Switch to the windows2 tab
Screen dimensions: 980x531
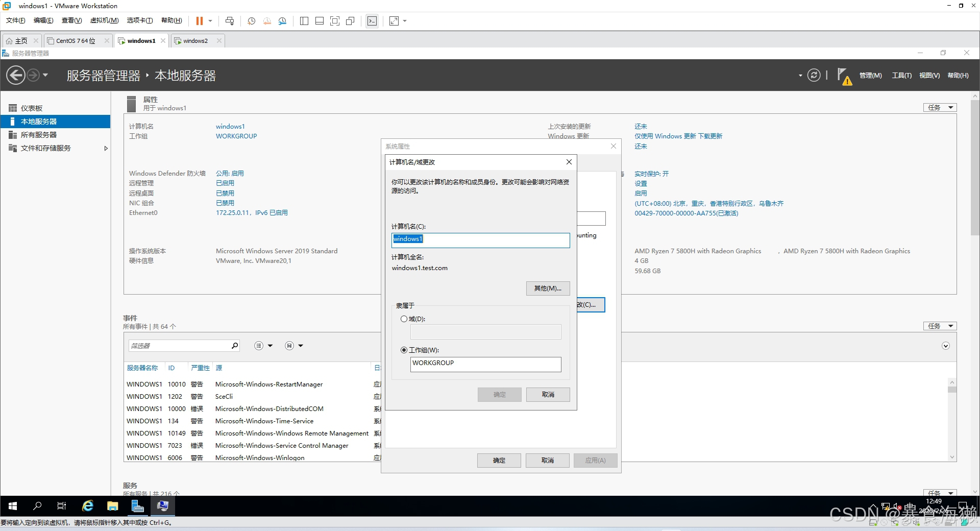(x=198, y=41)
